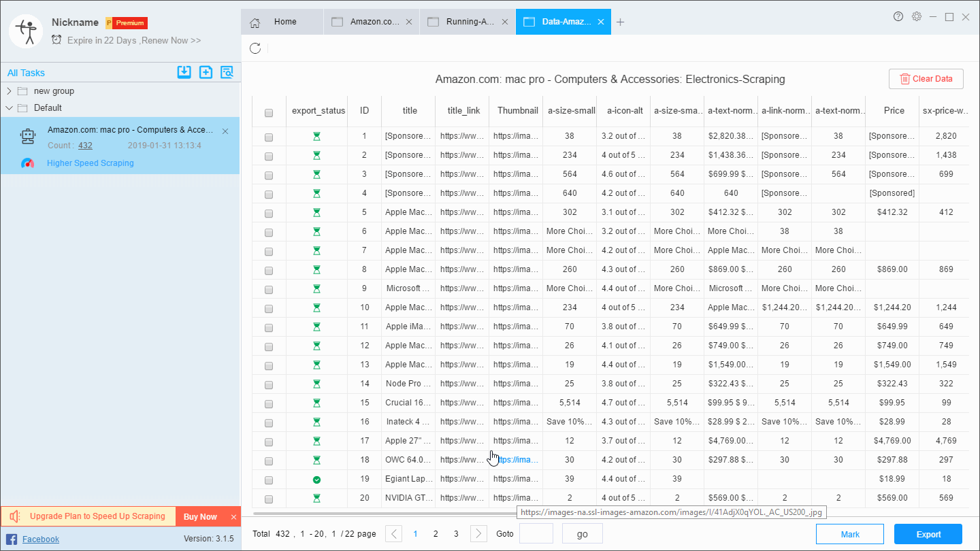Screen dimensions: 980x551
Task: Select the Data-Amaz... tab
Action: point(563,22)
